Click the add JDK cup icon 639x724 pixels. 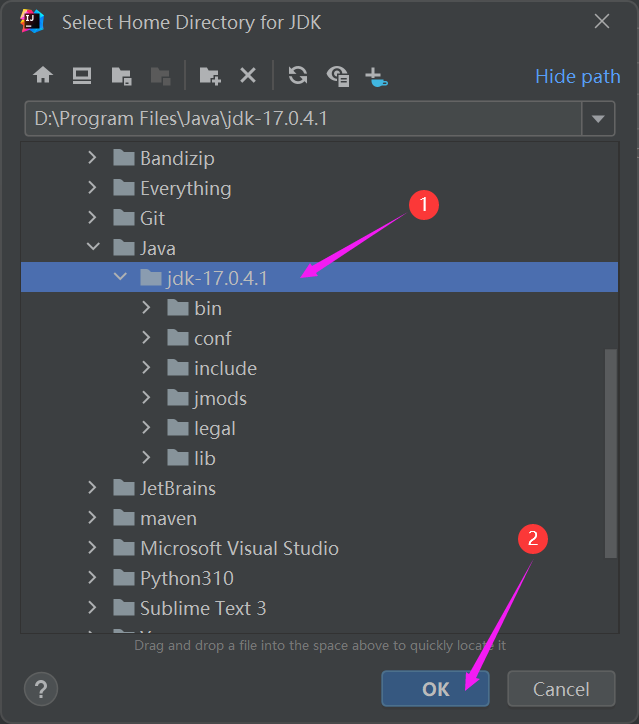click(x=376, y=77)
